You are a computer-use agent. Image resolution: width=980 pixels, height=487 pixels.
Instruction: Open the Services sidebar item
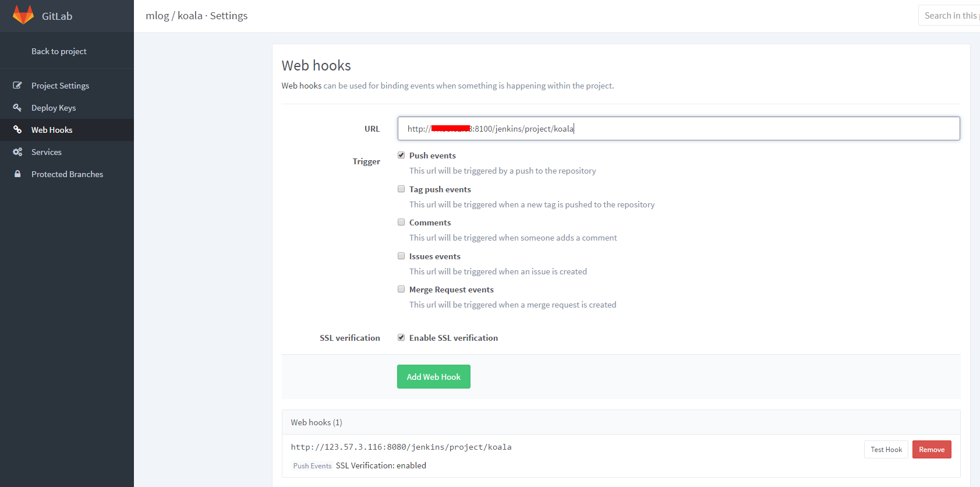[67, 152]
